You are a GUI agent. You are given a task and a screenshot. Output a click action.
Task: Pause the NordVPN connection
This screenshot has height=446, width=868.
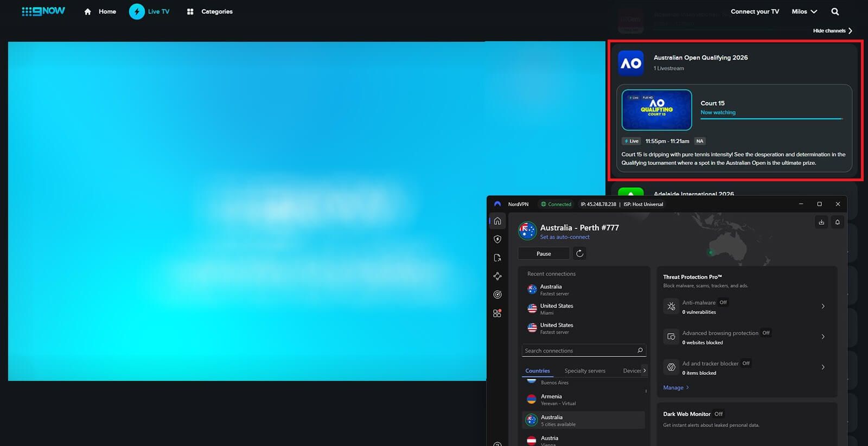click(544, 253)
